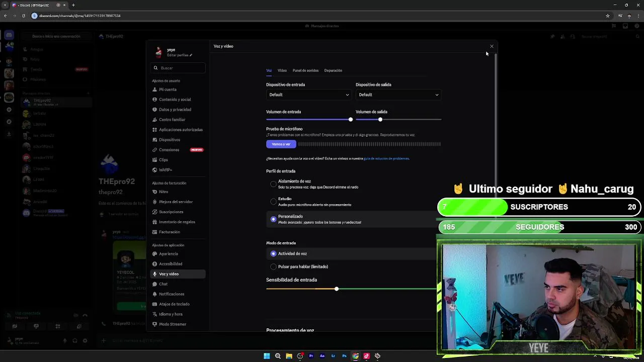Select Voz y vídeo sidebar item
Image resolution: width=644 pixels, height=362 pixels.
coord(178,274)
